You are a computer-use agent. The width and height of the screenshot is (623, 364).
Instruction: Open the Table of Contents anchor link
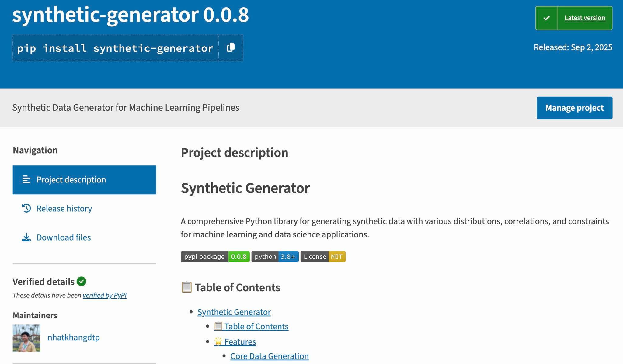(251, 326)
